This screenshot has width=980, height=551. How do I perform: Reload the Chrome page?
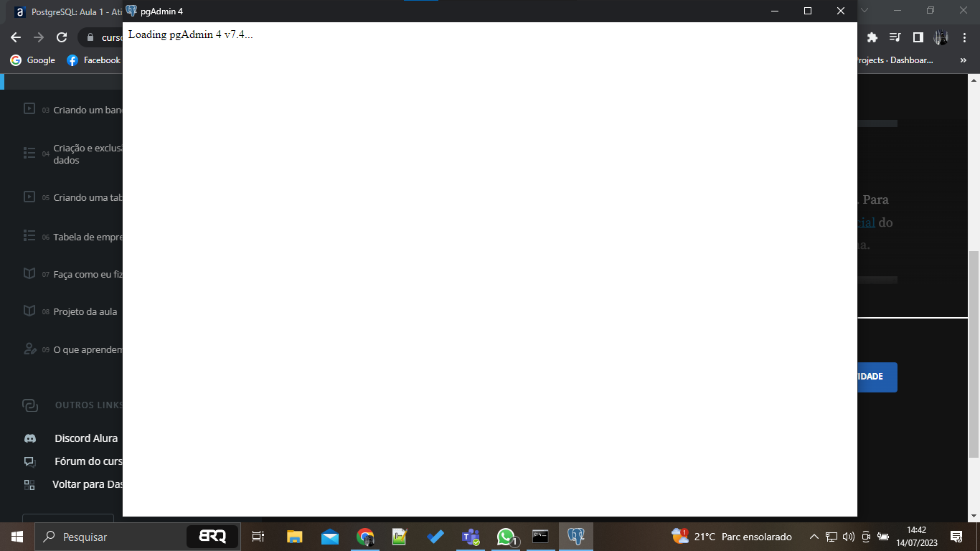coord(62,37)
